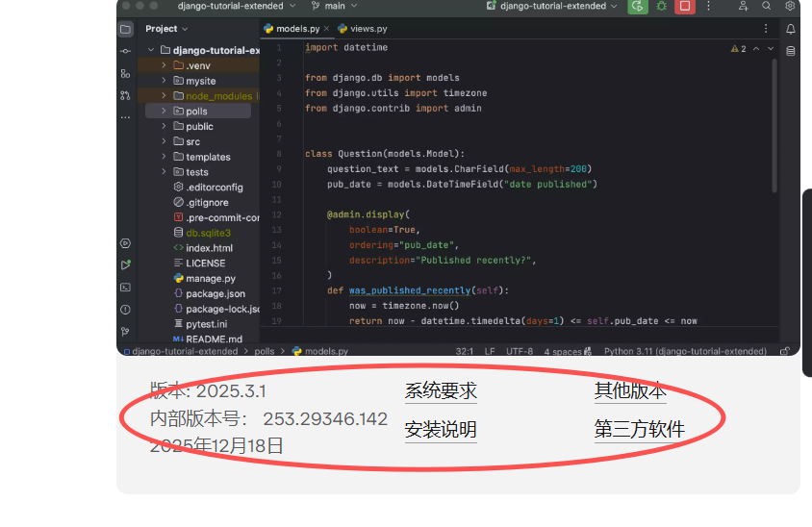Expand the public folder
This screenshot has width=812, height=527.
point(164,126)
